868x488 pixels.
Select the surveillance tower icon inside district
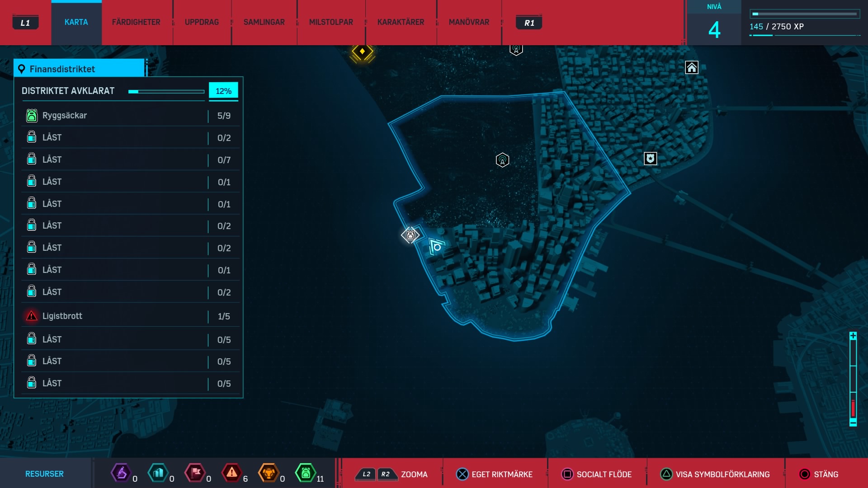coord(502,160)
